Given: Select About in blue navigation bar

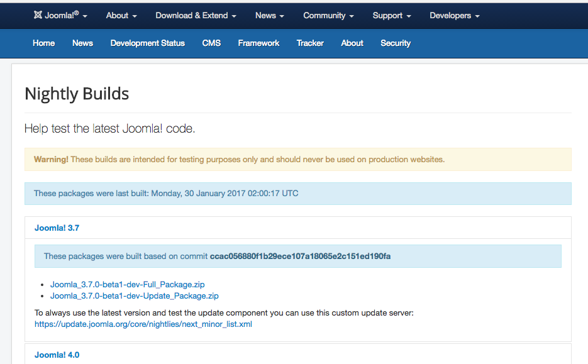Looking at the screenshot, I should point(352,43).
